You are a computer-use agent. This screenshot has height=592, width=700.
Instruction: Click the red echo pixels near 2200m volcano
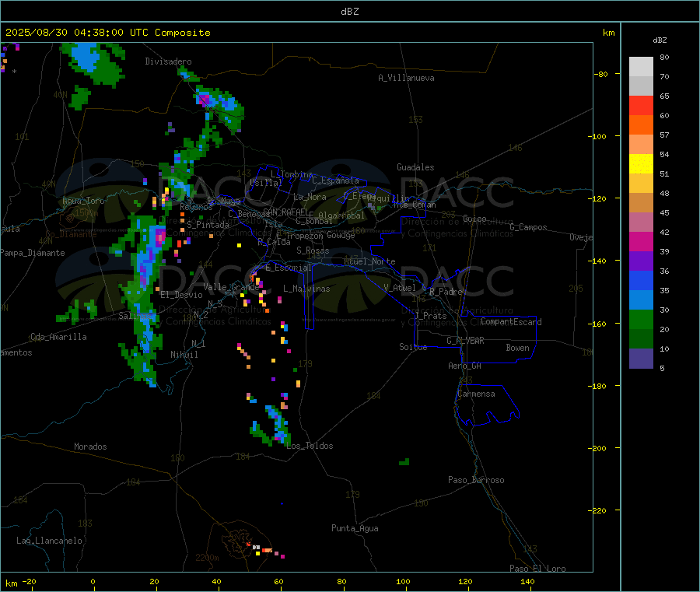pos(249,545)
